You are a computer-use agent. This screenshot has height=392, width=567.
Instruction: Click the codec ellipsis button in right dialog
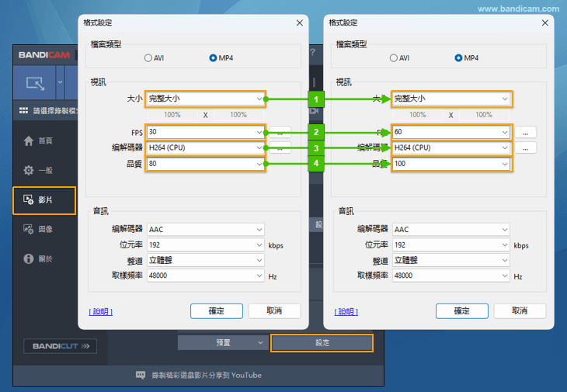525,147
